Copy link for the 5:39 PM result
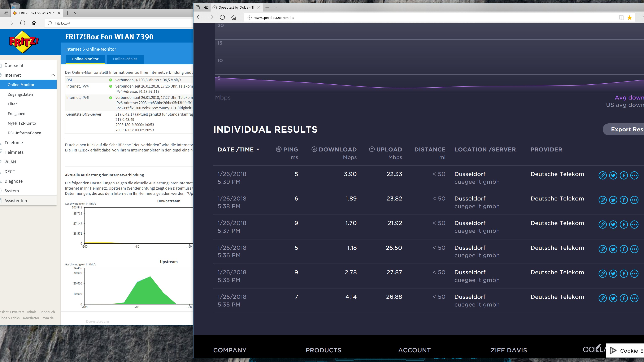Viewport: 644px width, 362px height. click(602, 175)
